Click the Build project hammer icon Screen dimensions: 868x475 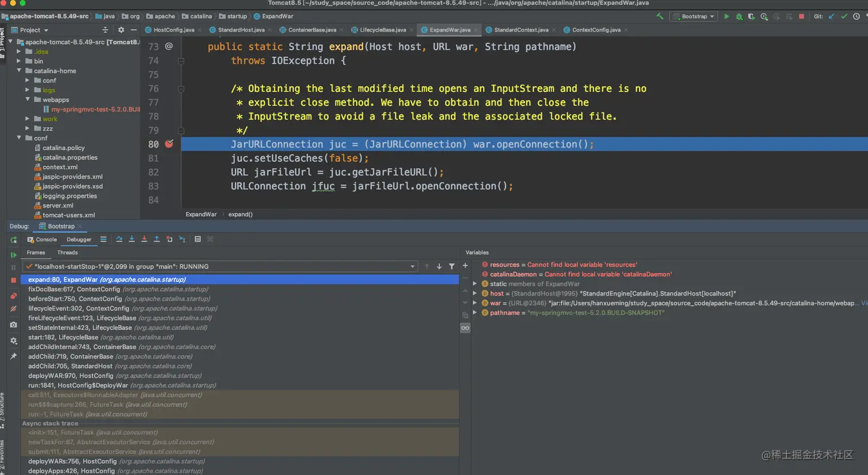click(x=660, y=16)
